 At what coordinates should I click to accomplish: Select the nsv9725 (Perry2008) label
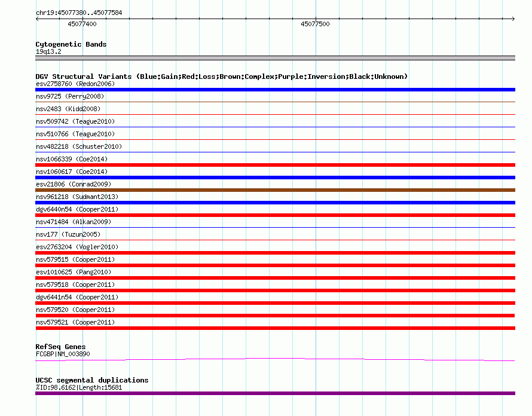[x=70, y=96]
